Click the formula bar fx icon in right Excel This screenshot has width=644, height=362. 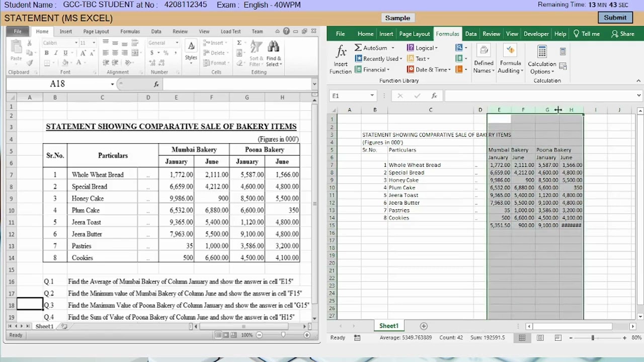(434, 96)
